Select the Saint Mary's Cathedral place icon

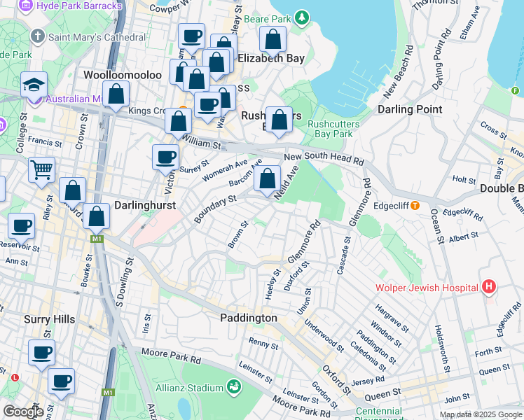[36, 36]
